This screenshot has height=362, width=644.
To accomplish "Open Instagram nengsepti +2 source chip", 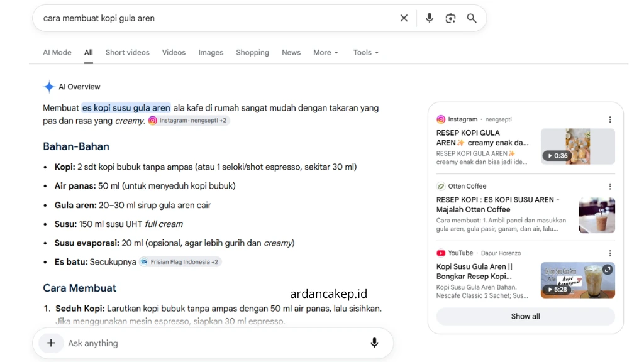I will (189, 120).
